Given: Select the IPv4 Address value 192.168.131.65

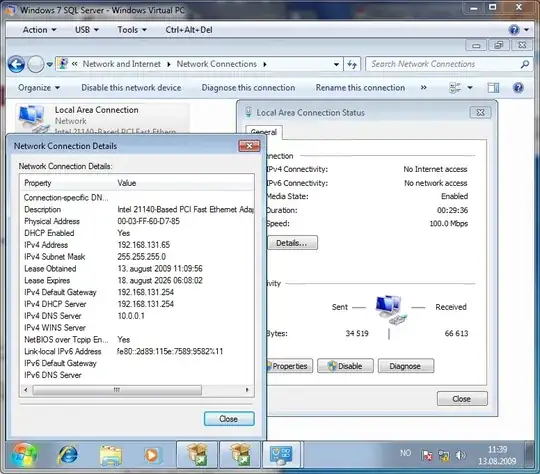Looking at the screenshot, I should click(144, 245).
